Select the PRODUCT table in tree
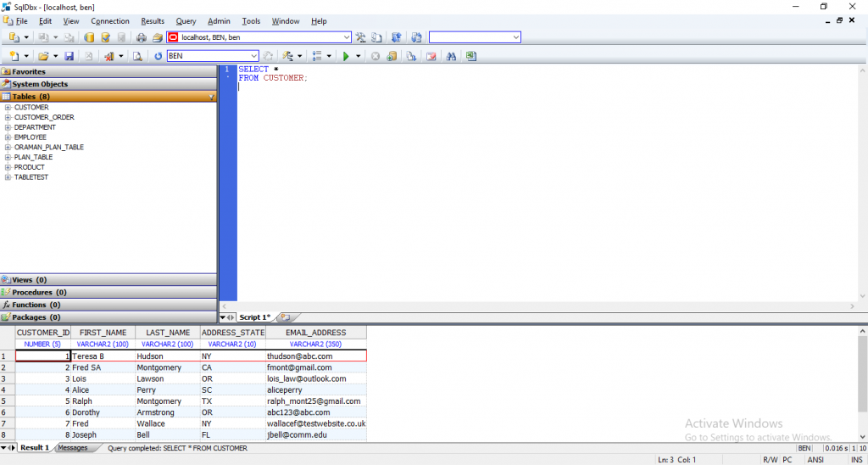Screen dimensions: 868x465 click(30, 167)
